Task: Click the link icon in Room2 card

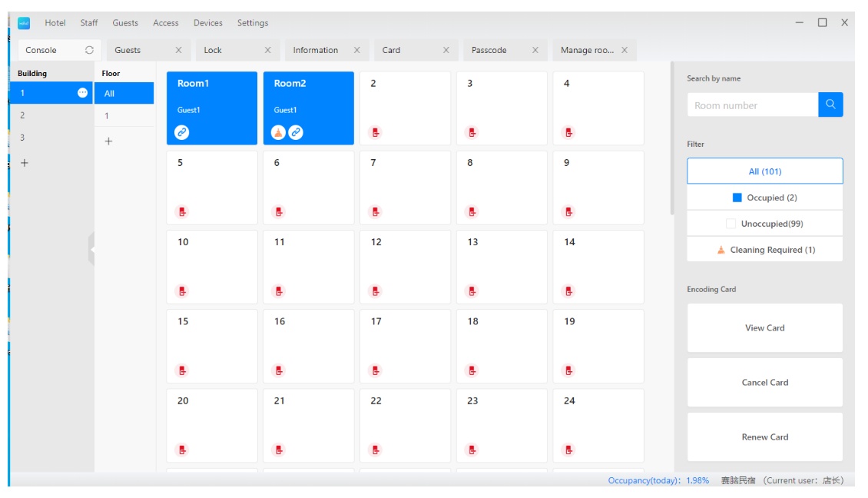Action: click(x=296, y=132)
